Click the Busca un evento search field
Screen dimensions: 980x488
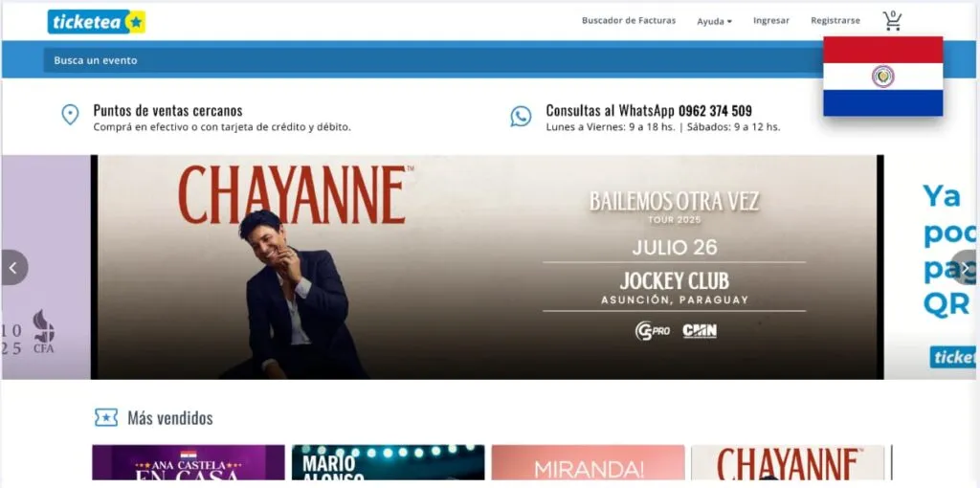click(433, 60)
